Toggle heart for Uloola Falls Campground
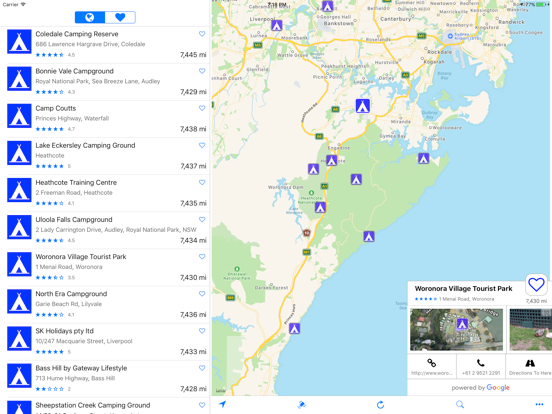The width and height of the screenshot is (552, 414). (202, 219)
